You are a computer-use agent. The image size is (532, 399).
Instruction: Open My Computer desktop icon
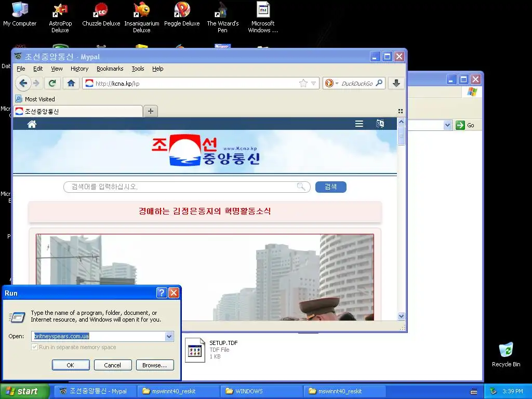(x=20, y=14)
